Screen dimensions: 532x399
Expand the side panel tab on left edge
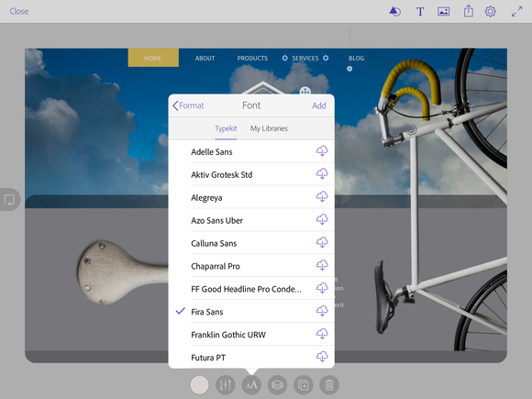[x=9, y=200]
